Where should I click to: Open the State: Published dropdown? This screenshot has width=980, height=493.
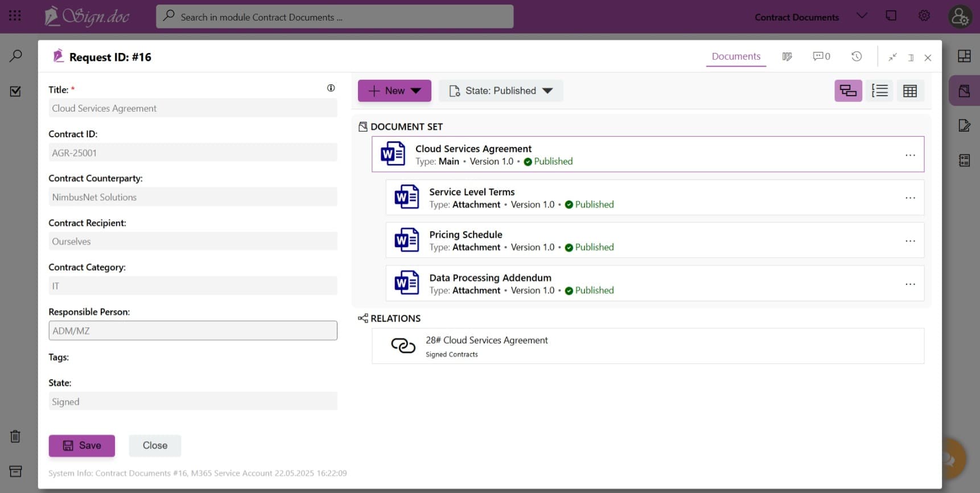tap(501, 91)
